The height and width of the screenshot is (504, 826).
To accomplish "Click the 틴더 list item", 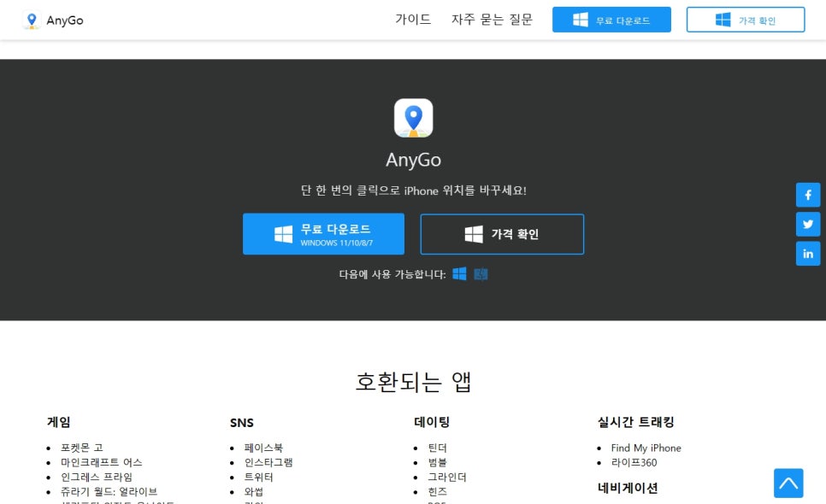I will (x=437, y=448).
